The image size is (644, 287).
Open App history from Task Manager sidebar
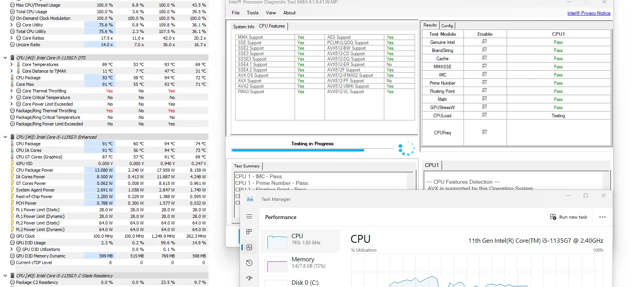(249, 263)
